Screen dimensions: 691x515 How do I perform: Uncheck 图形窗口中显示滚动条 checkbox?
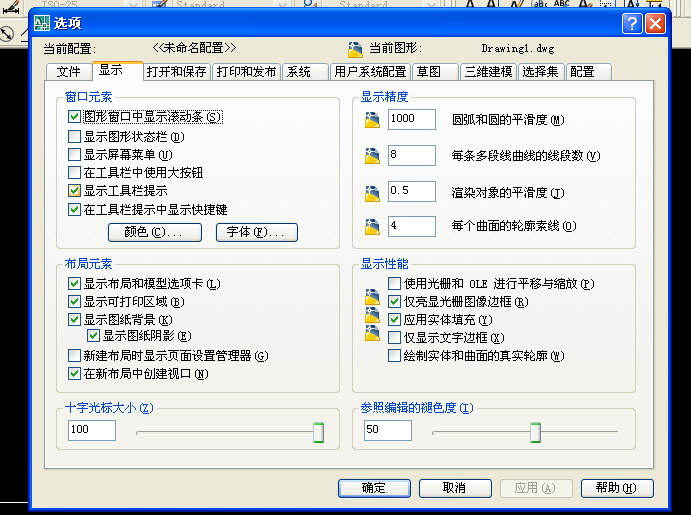[74, 117]
